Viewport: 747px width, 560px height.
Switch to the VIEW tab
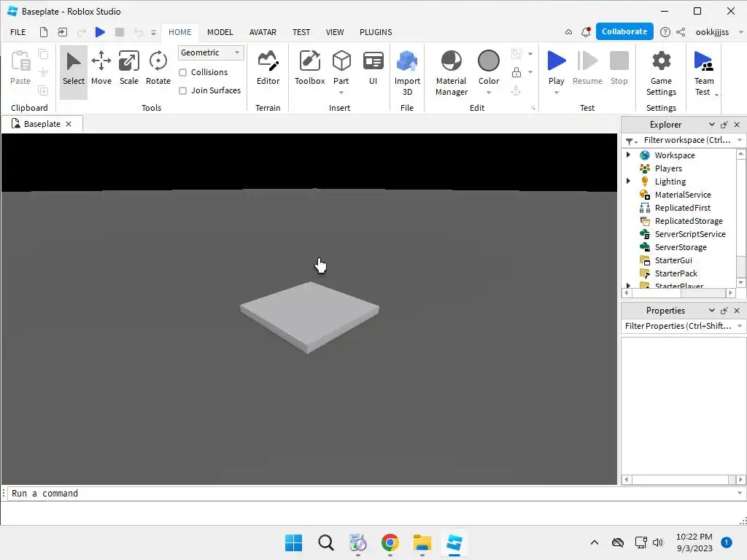334,32
